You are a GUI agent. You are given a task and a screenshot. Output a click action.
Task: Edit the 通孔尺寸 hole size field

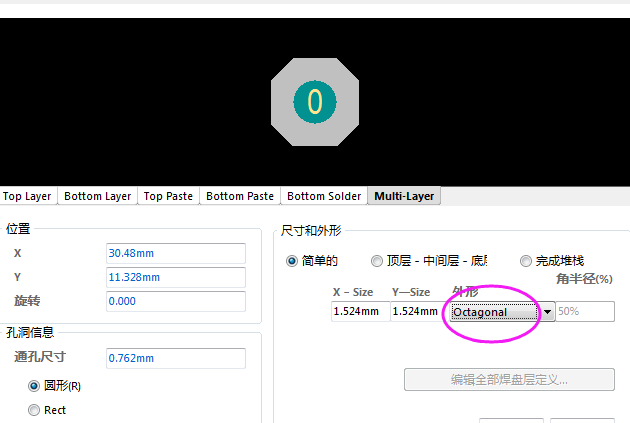(175, 358)
